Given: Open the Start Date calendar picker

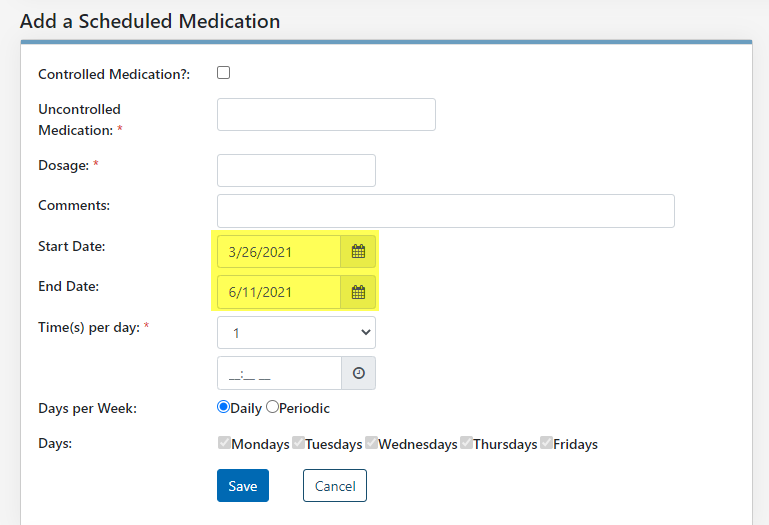Looking at the screenshot, I should (358, 252).
